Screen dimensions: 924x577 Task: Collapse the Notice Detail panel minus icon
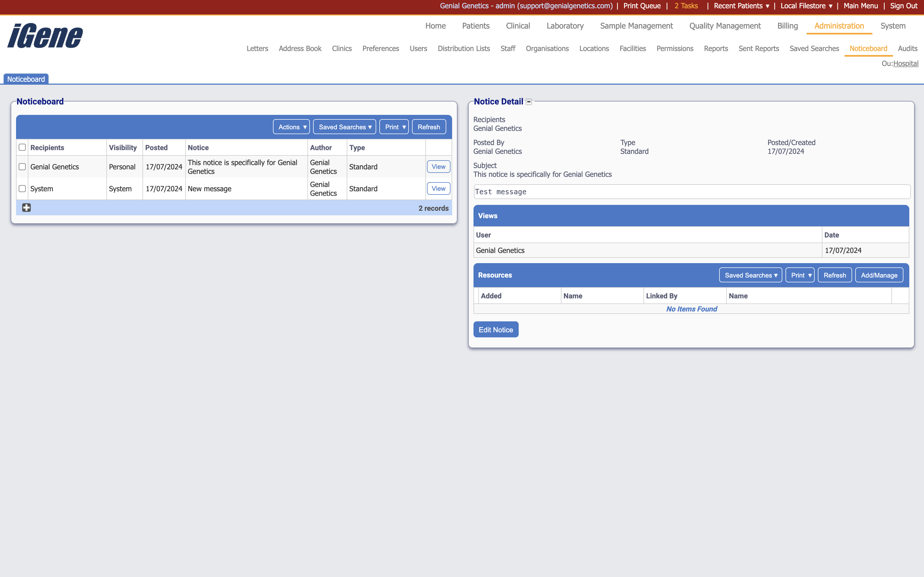click(x=529, y=102)
